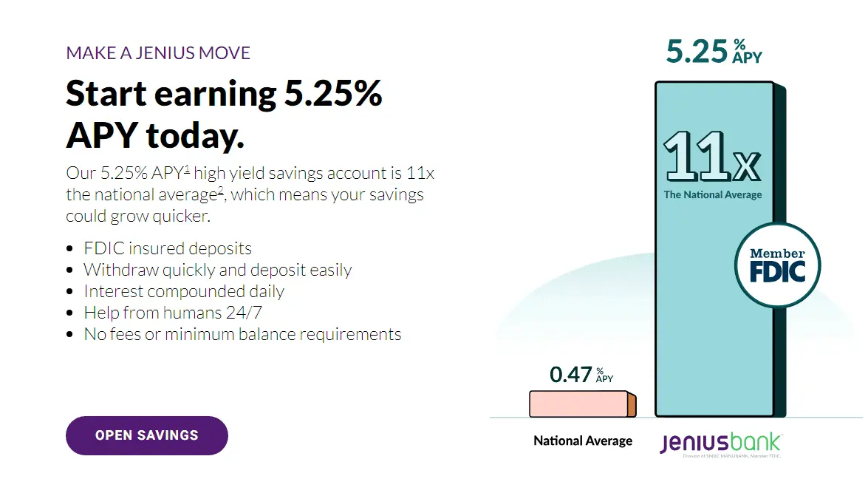Image resolution: width=868 pixels, height=493 pixels.
Task: Click the MAKE A JENIUS MOVE tagline
Action: pos(158,53)
